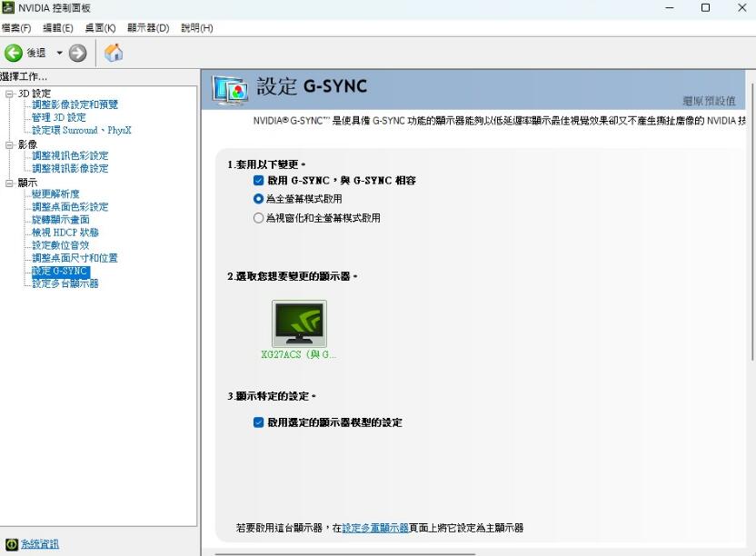Screen dimensions: 756x556
Task: Toggle 啟用 G-SYNC, 與 G-SYNC 相容 checkbox
Action: click(259, 181)
